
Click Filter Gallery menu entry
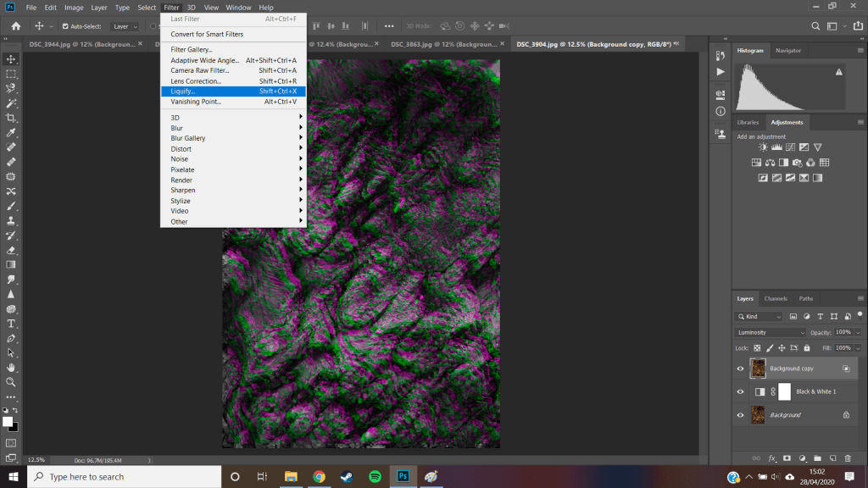coord(192,50)
